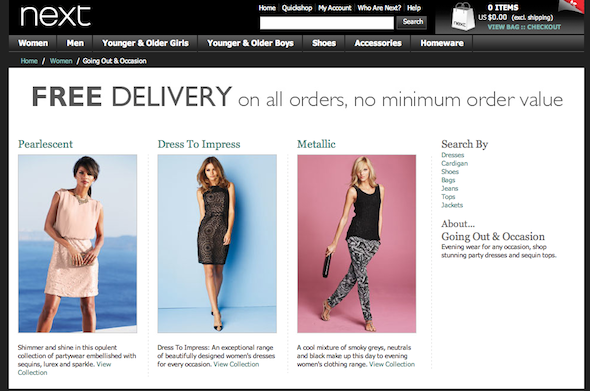Click the US $0.00 bag total
Screen dimensions: 590x391
(x=493, y=17)
